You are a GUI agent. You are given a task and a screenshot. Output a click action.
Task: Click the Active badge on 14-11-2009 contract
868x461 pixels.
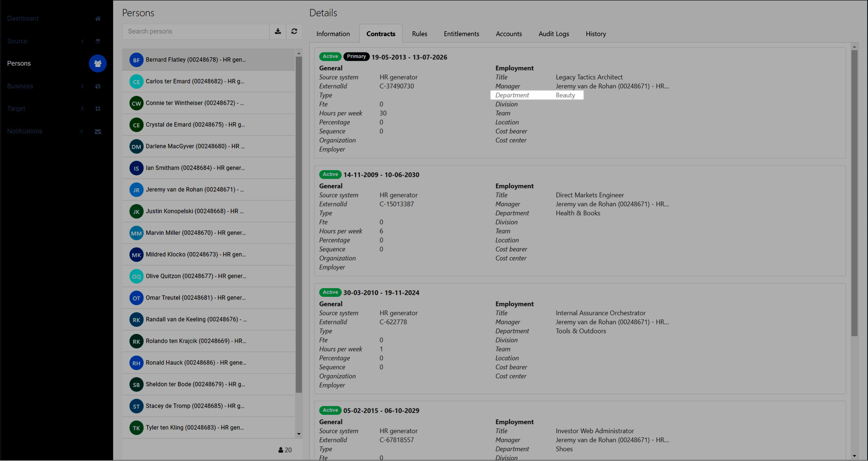[x=330, y=175]
